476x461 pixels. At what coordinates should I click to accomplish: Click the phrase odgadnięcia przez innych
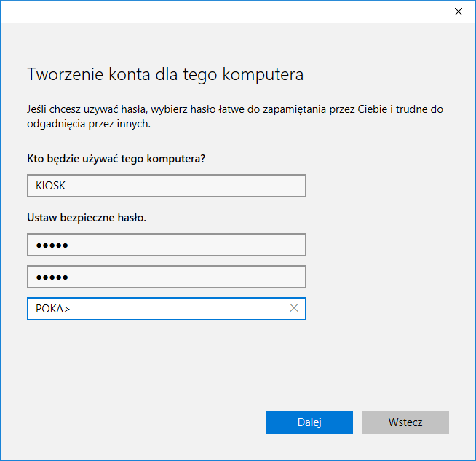tap(88, 125)
